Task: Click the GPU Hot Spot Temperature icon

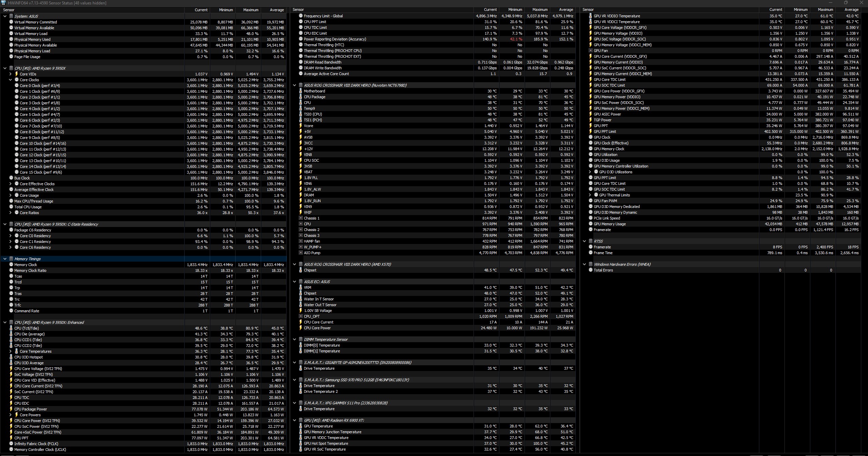Action: (x=300, y=443)
